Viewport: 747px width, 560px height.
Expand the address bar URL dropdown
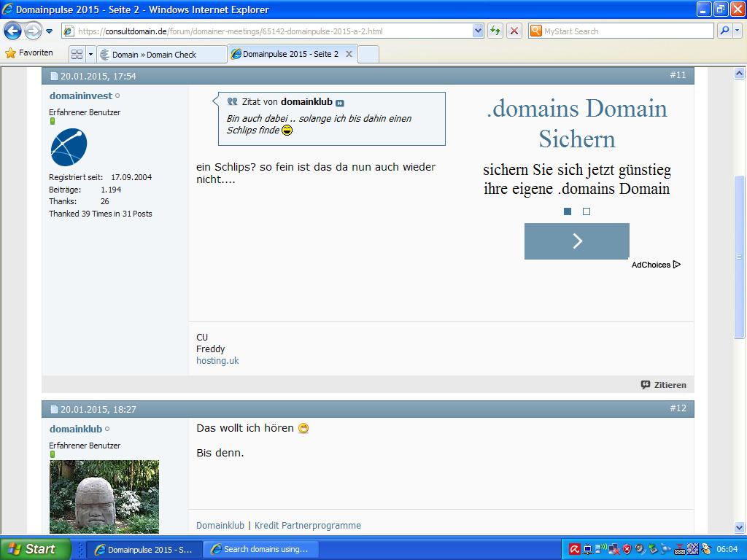point(478,31)
